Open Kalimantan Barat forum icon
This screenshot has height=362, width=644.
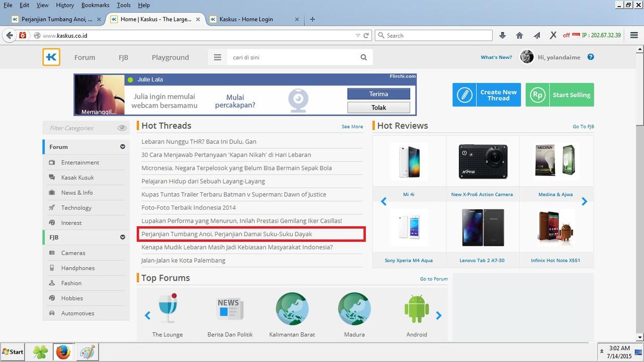pyautogui.click(x=292, y=309)
